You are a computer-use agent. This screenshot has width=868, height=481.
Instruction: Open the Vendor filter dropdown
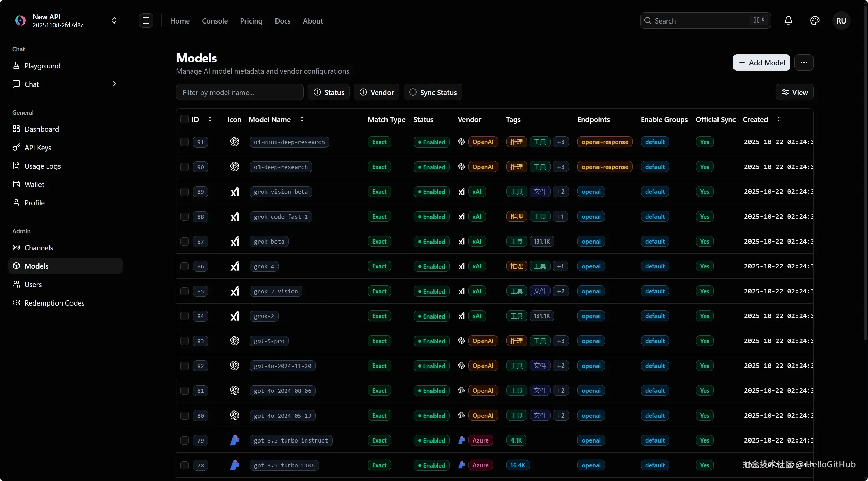tap(377, 92)
